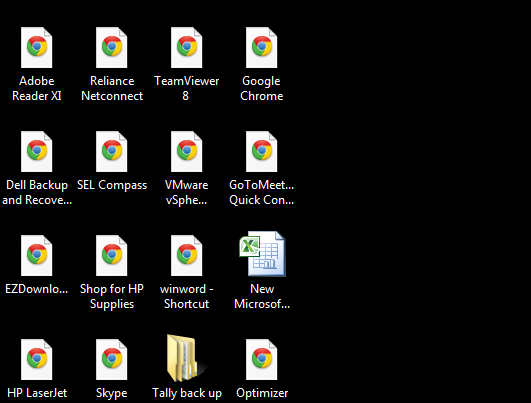Click the Shop for HP Supplies icon
The width and height of the screenshot is (531, 403).
tap(112, 255)
